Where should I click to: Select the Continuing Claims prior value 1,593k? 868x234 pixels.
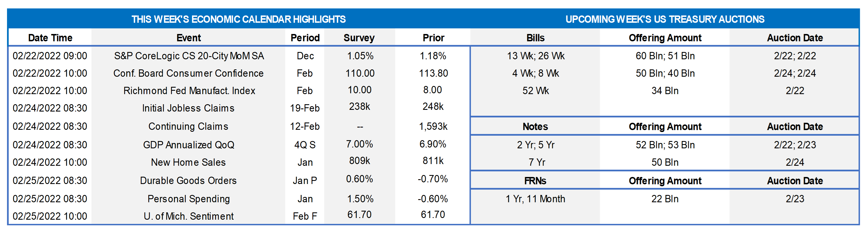pyautogui.click(x=433, y=126)
